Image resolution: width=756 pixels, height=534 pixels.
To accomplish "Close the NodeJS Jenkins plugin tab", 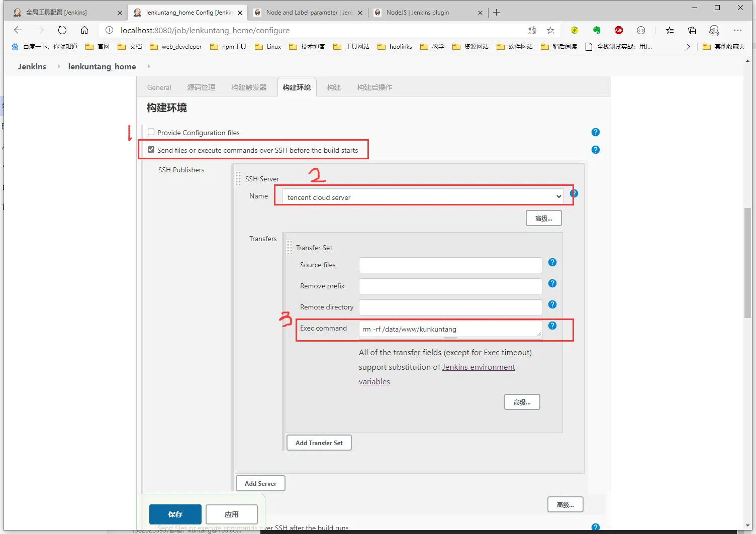I will pos(480,13).
